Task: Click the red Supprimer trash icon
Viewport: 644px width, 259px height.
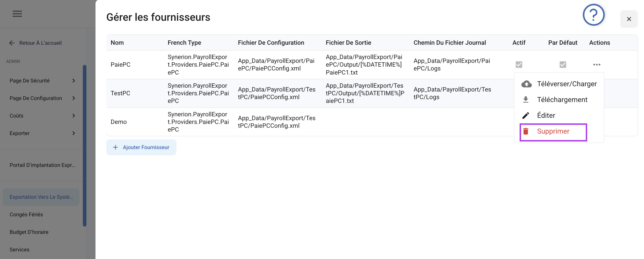Action: point(526,131)
